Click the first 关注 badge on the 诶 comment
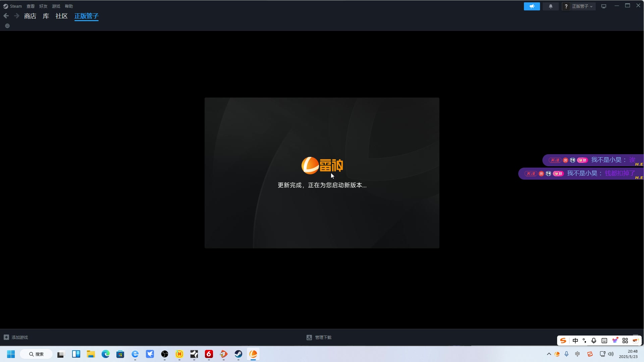This screenshot has width=644, height=362. (555, 160)
